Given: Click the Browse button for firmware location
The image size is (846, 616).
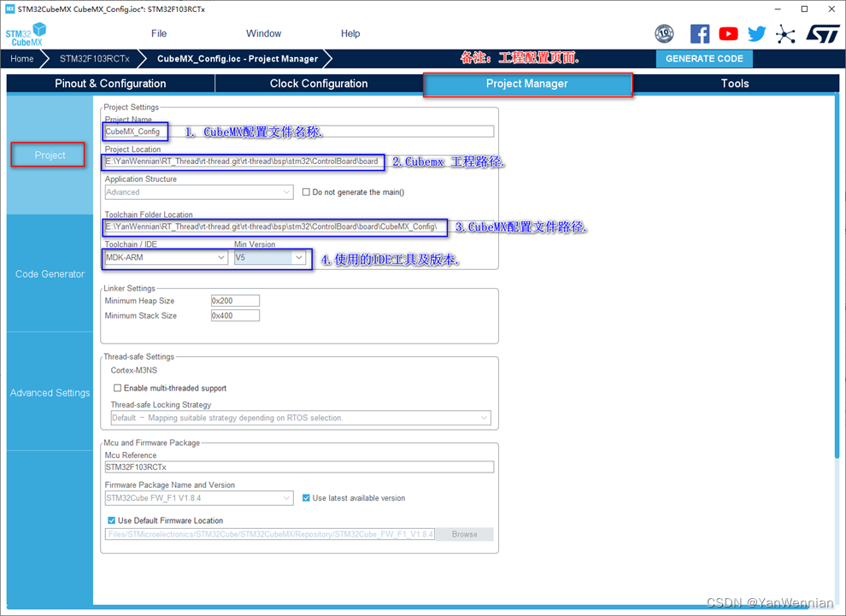Looking at the screenshot, I should coord(465,534).
